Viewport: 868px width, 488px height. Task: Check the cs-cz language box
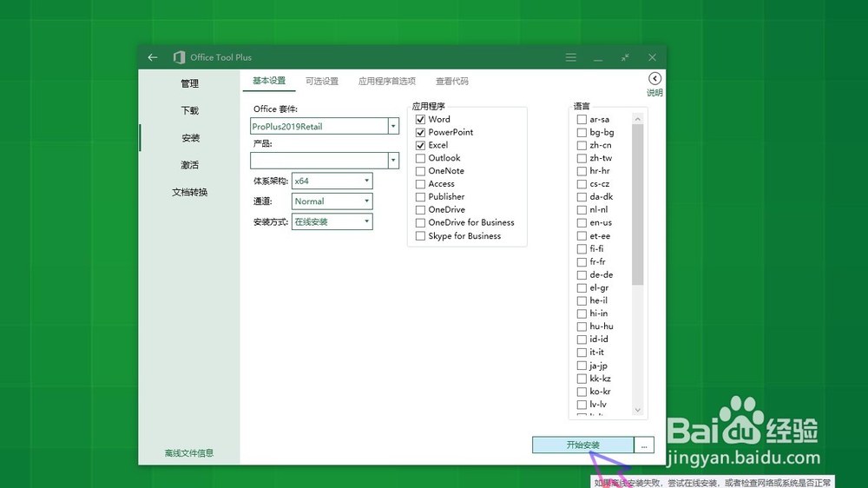(582, 184)
